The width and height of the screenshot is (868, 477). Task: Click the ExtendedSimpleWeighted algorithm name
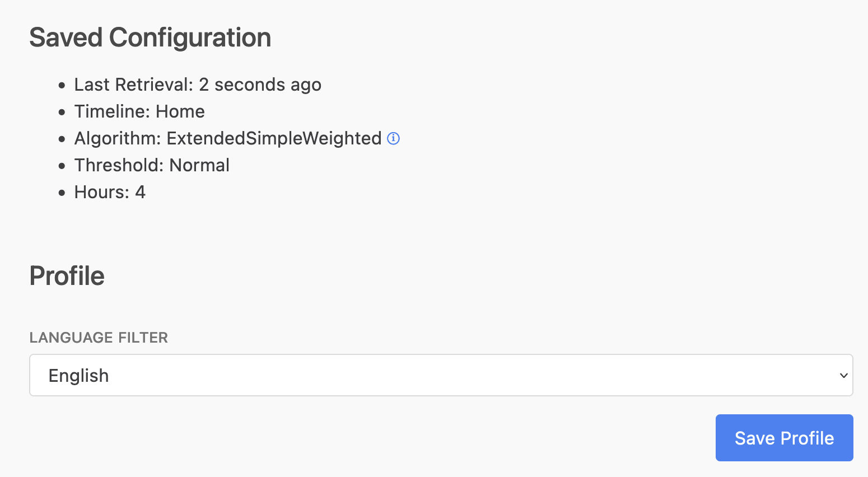[274, 138]
